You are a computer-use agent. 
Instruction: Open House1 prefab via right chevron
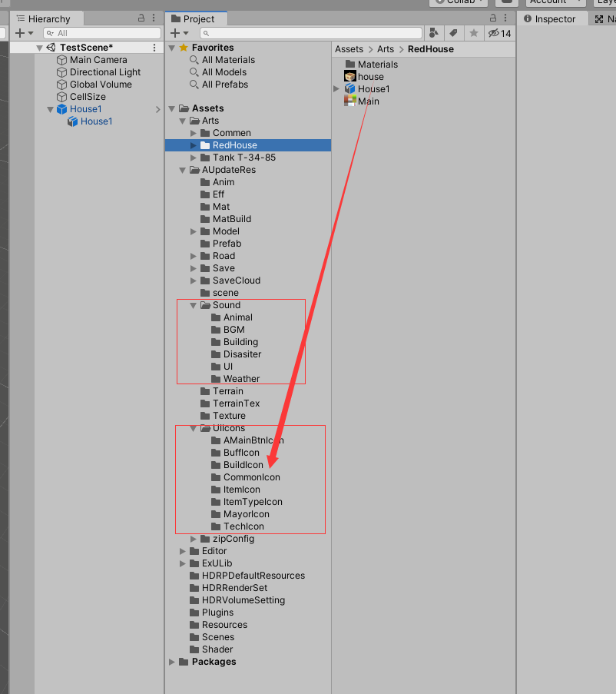coord(158,109)
